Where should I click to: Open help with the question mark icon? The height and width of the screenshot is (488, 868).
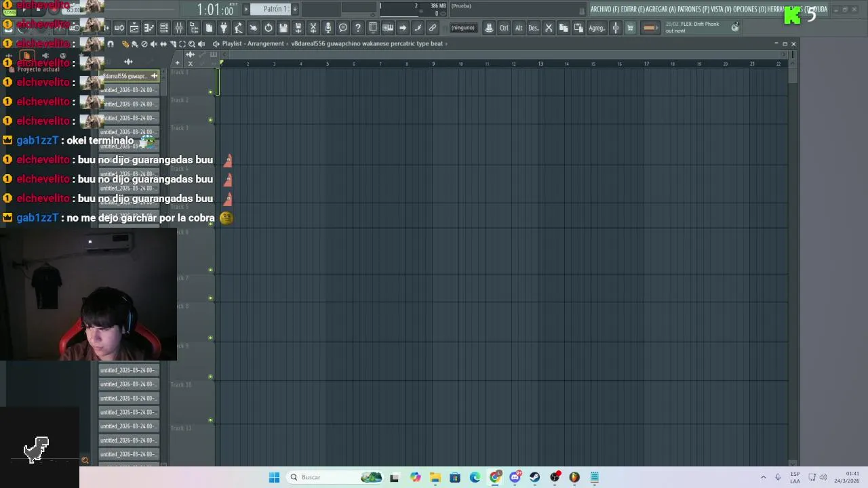pyautogui.click(x=357, y=28)
